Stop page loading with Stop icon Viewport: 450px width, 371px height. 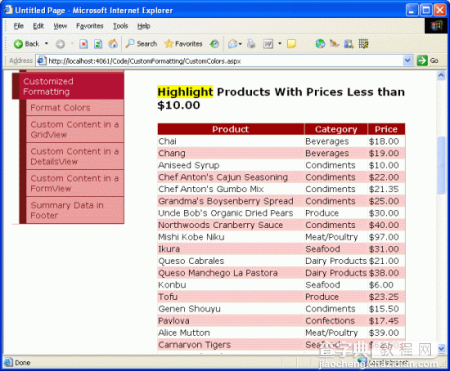point(84,44)
